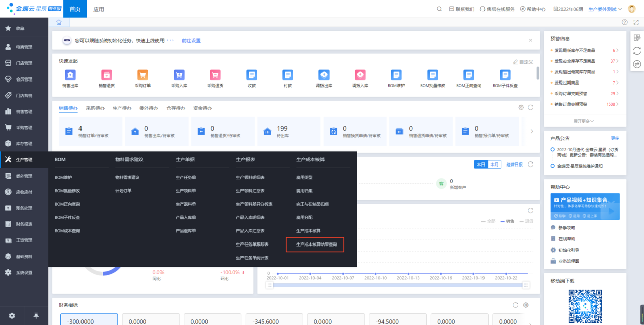Viewport: 644px width, 325px height.
Task: Open settings gear of the 待办 panel
Action: [521, 108]
